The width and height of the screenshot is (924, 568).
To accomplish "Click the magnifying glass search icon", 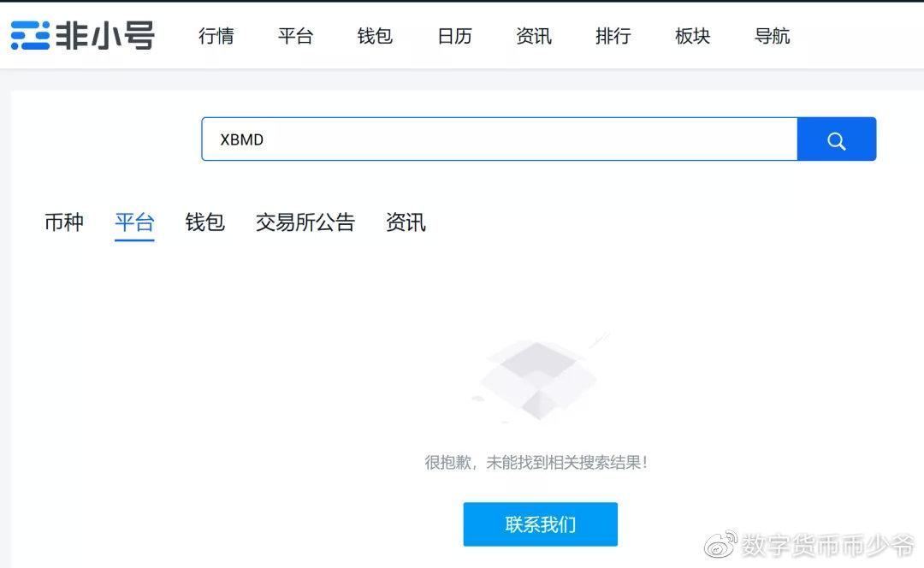I will 836,139.
